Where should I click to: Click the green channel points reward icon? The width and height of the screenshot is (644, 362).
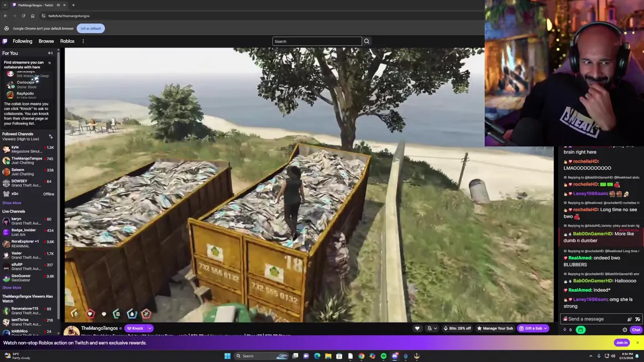pos(581,330)
